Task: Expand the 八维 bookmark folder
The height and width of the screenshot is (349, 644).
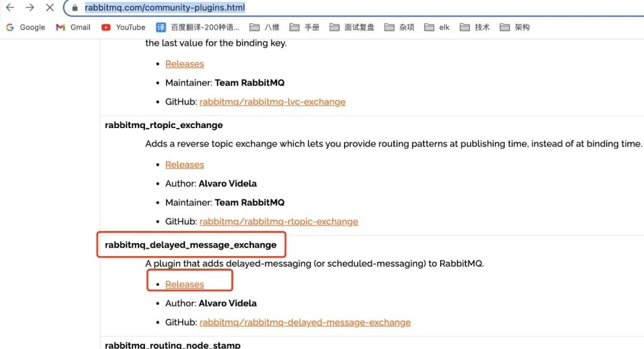Action: coord(265,27)
